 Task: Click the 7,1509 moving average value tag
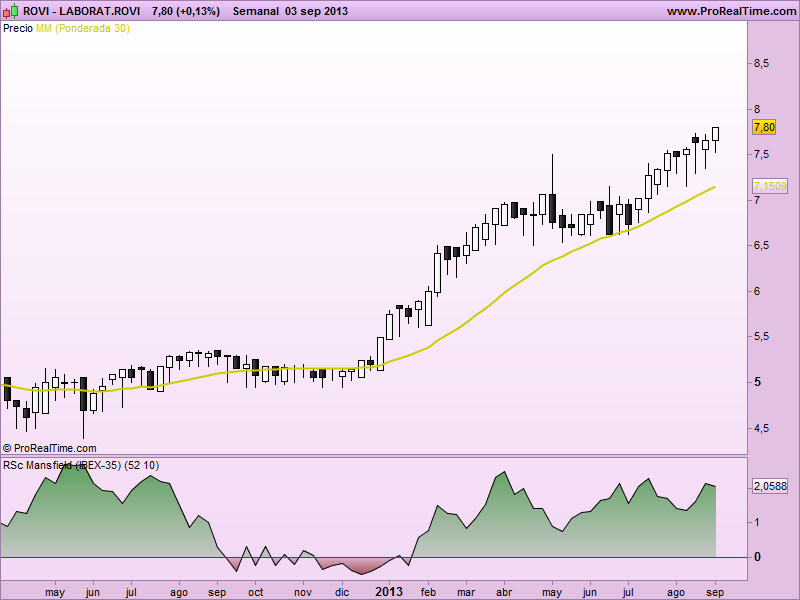(770, 186)
